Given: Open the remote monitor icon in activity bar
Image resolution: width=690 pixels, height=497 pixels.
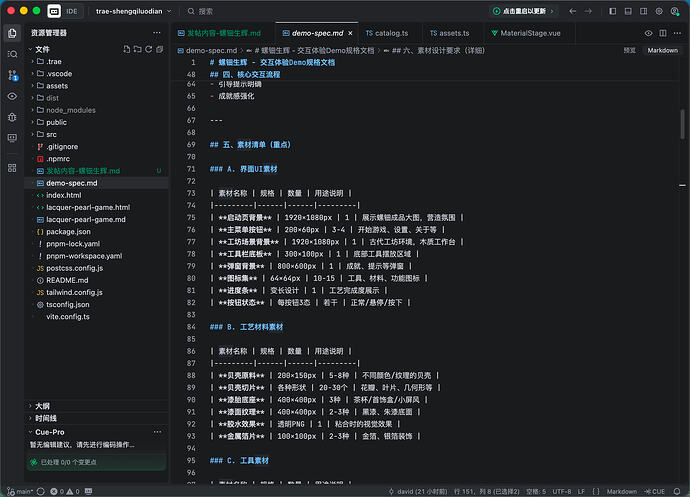Looking at the screenshot, I should pos(12,138).
